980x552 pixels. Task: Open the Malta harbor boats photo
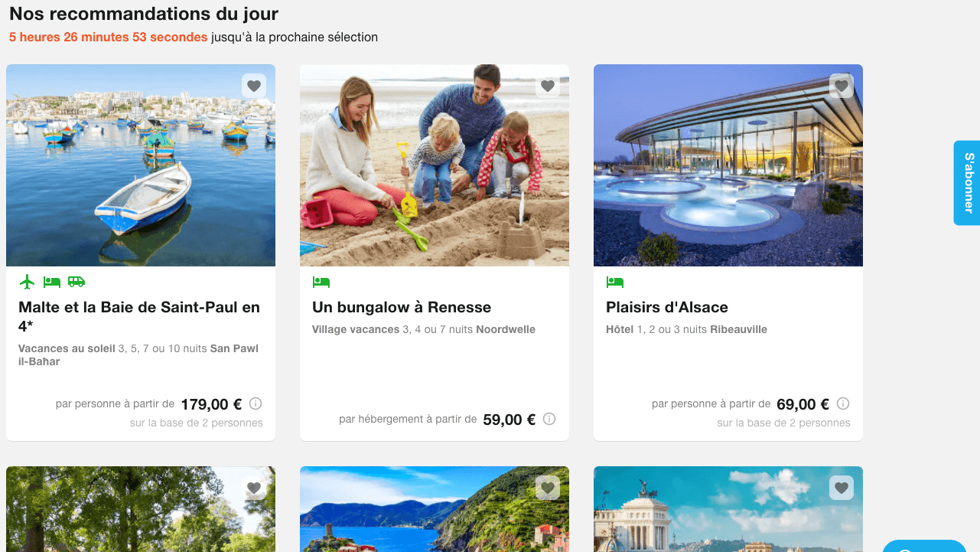(141, 165)
